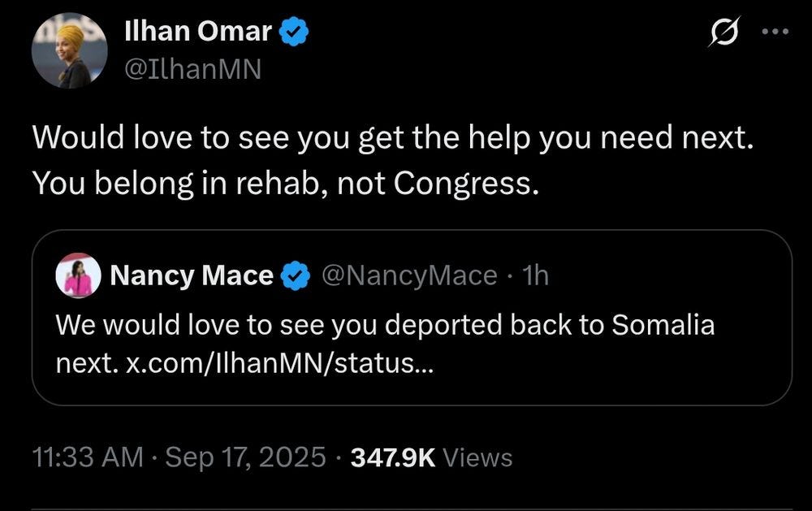Click Ilhan Omar's verified badge
Image resolution: width=812 pixels, height=511 pixels.
(x=293, y=29)
